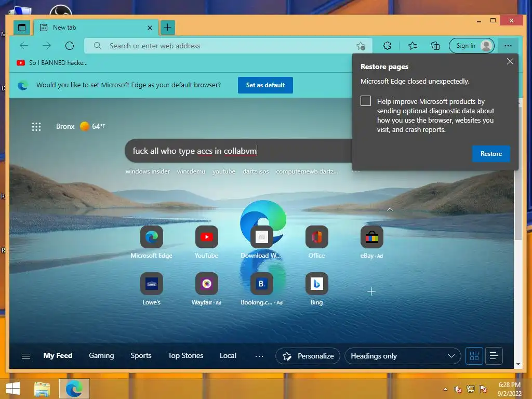This screenshot has width=532, height=399.
Task: Open the YouTube quick link tile
Action: 207,242
